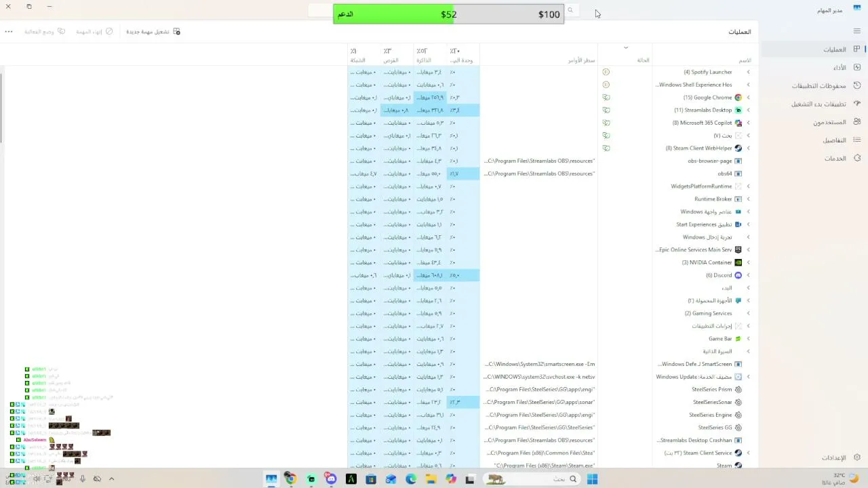Click the Discord process icon
Viewport: 868px width, 488px height.
[738, 275]
